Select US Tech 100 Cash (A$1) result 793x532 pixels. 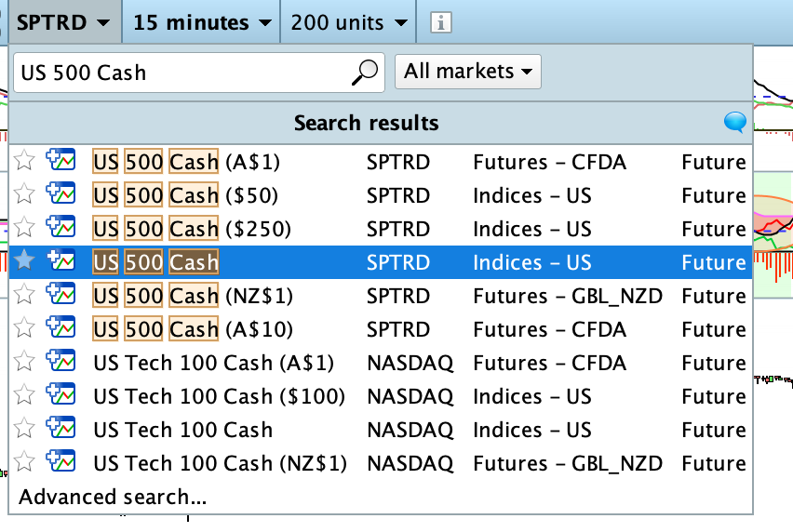pos(213,363)
